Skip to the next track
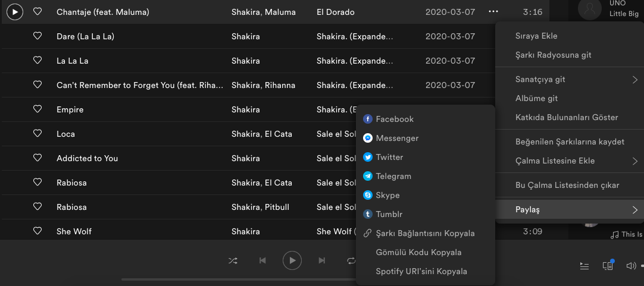The height and width of the screenshot is (286, 644). coord(321,260)
